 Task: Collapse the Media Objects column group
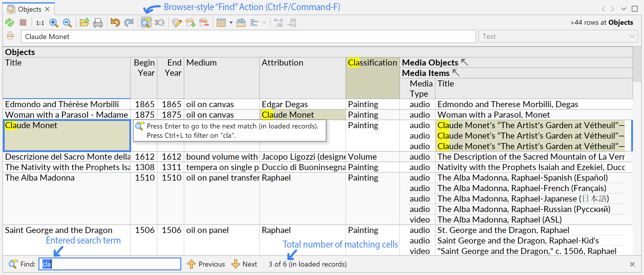[x=464, y=62]
